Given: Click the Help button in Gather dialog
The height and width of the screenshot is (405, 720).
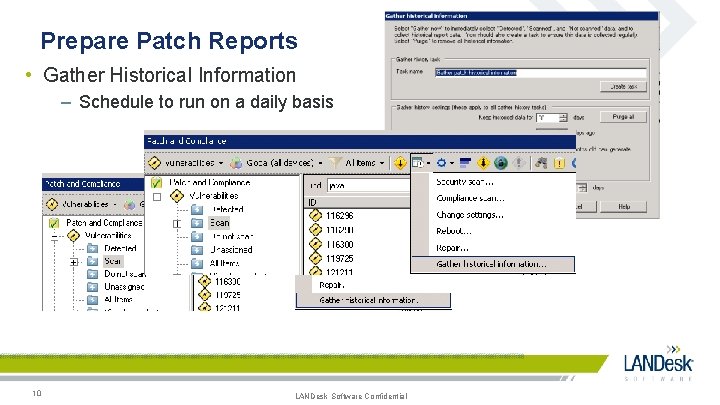Looking at the screenshot, I should (x=624, y=207).
